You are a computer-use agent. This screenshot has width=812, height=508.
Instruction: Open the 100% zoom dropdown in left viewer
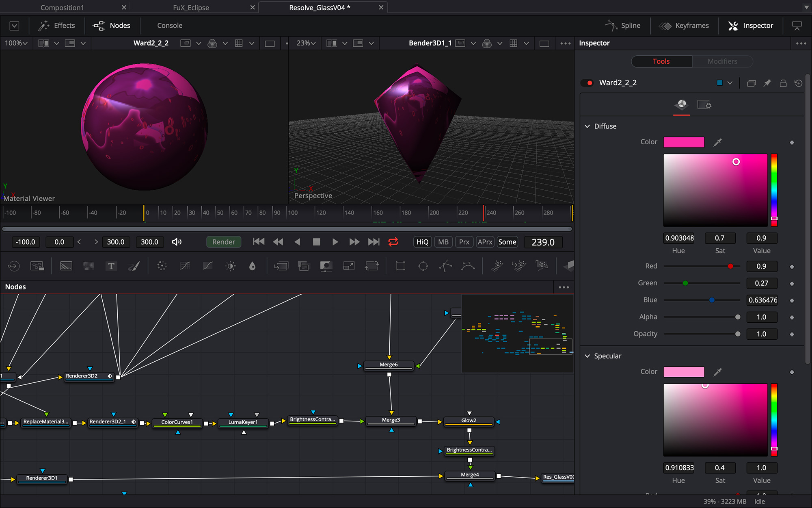coord(16,43)
